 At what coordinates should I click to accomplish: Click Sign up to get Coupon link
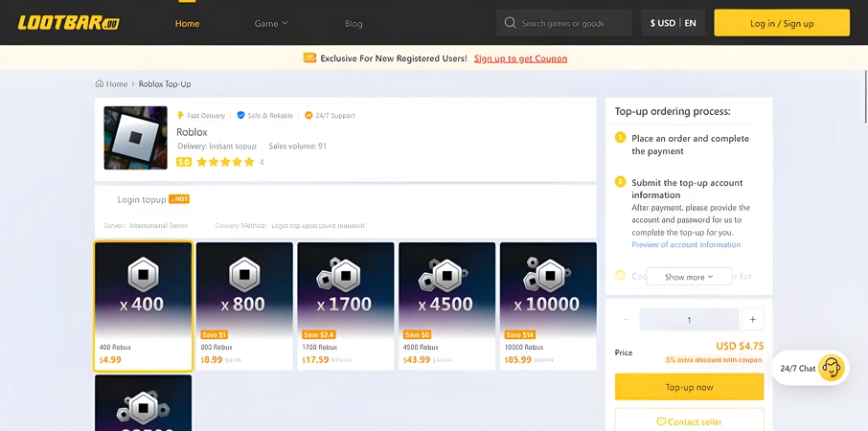[520, 58]
